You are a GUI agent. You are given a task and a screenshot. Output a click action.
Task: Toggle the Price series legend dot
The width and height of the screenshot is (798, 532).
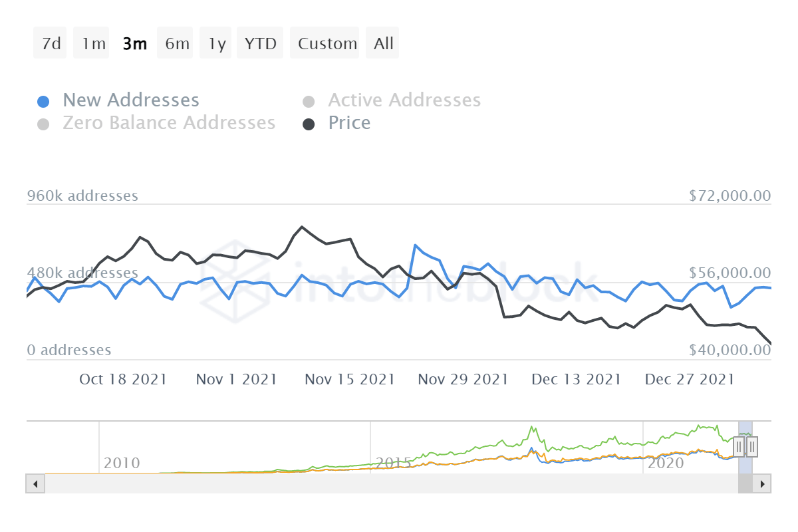pyautogui.click(x=309, y=124)
